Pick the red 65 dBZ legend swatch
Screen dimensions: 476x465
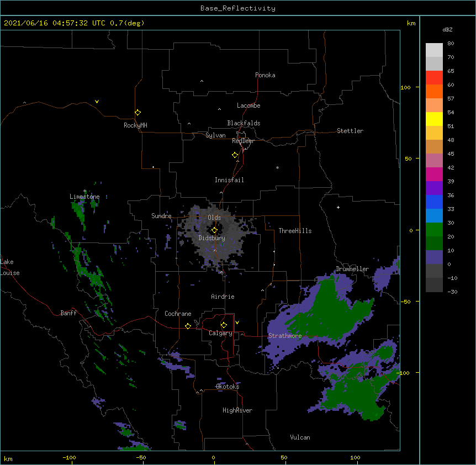click(x=434, y=78)
